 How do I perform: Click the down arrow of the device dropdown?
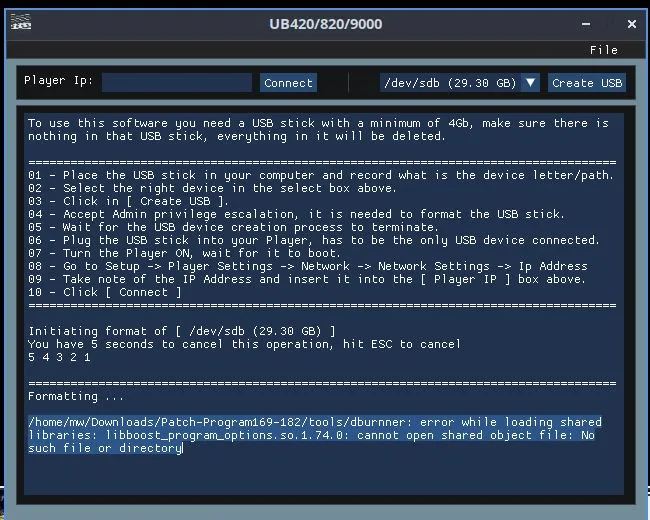click(530, 83)
